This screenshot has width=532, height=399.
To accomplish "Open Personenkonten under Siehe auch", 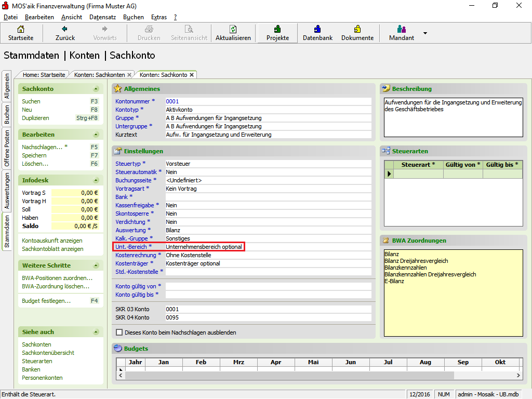I will coord(42,378).
